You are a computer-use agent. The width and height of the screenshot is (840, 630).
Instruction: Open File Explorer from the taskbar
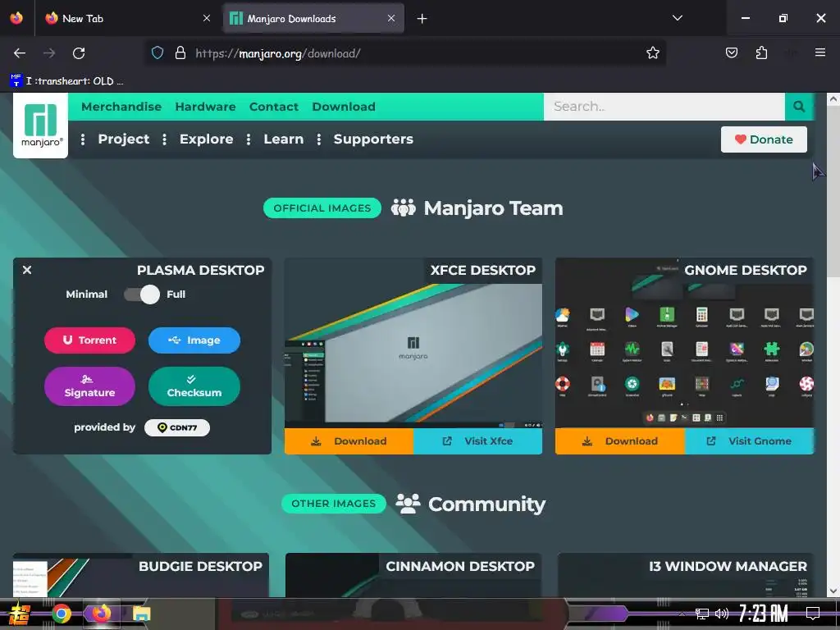[141, 614]
